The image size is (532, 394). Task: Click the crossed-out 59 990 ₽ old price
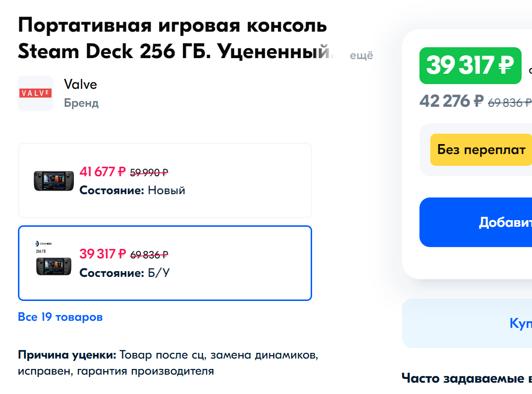click(x=149, y=173)
